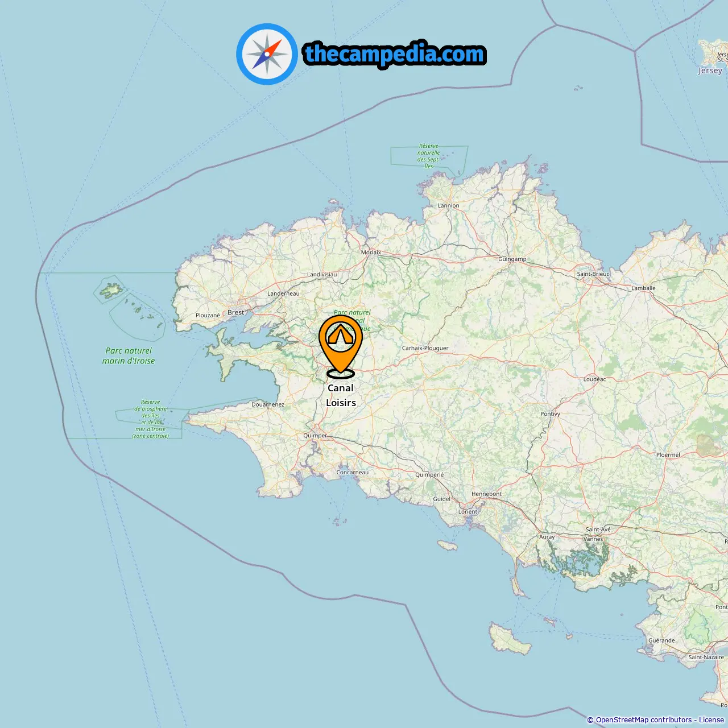Click the Pontivy town label
The image size is (728, 728).
550,413
